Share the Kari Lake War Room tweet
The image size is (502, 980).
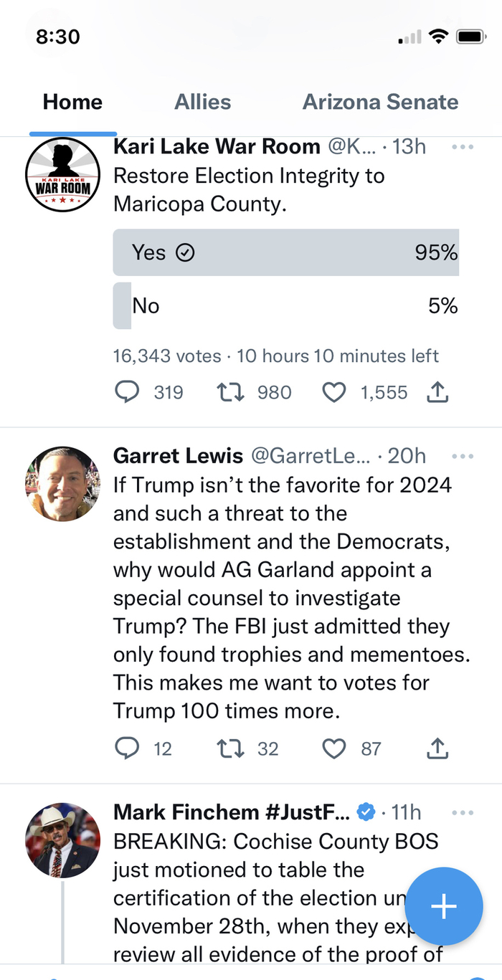pos(437,392)
